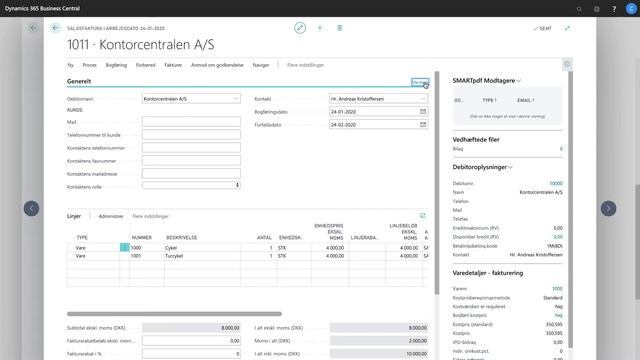Click Kontaktens telefonnummer field

click(191, 148)
